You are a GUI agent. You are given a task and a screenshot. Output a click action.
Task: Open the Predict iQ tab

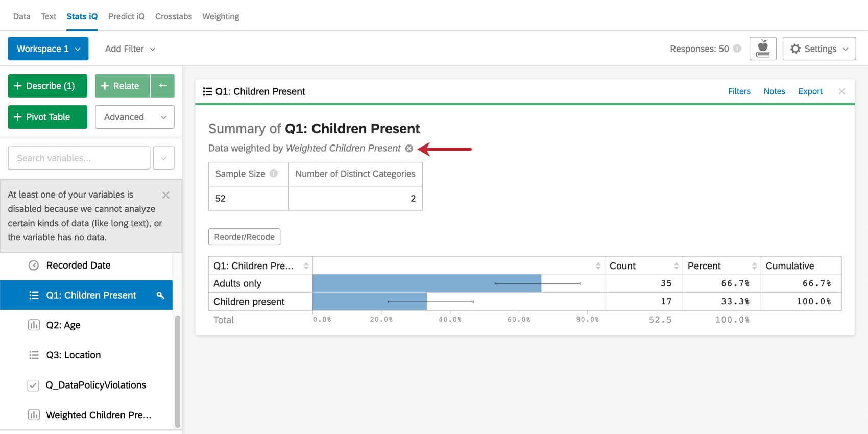[x=126, y=16]
